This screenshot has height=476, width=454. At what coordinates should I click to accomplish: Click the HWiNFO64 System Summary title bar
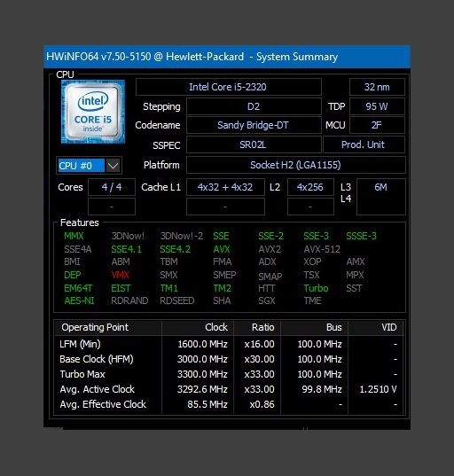tap(227, 57)
